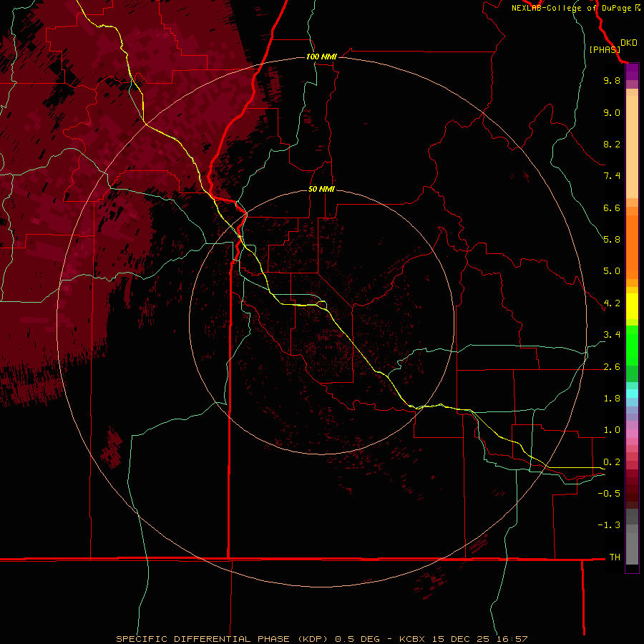Click the 5.0 scale label
Screen dimensions: 644x644
(612, 271)
